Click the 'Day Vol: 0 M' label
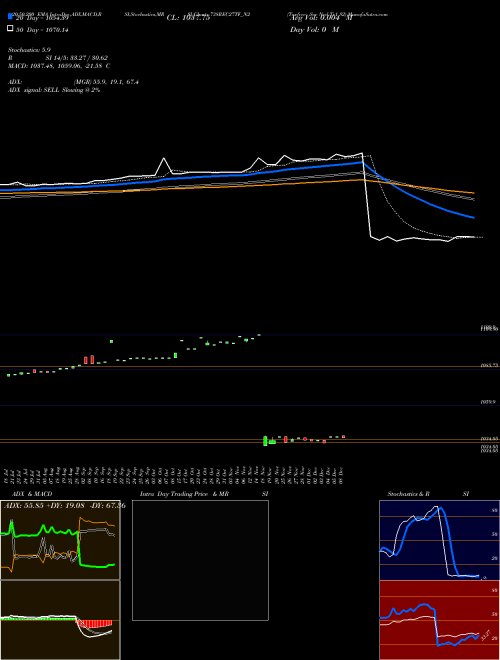The image size is (500, 660). coord(314,30)
